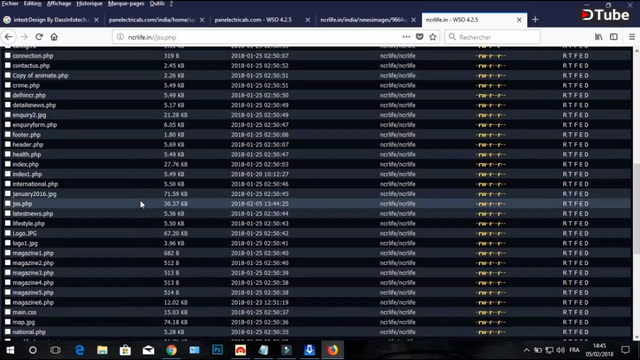Close the ncrlife.in - WSO 4.2.5 tab
This screenshot has height=360, width=640.
[x=519, y=20]
